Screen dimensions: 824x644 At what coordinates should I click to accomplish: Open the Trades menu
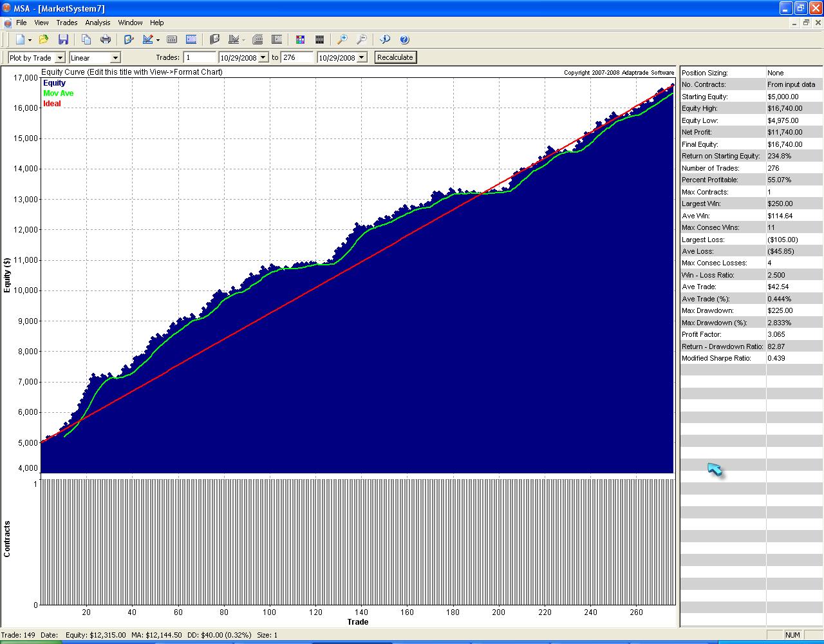pos(66,23)
